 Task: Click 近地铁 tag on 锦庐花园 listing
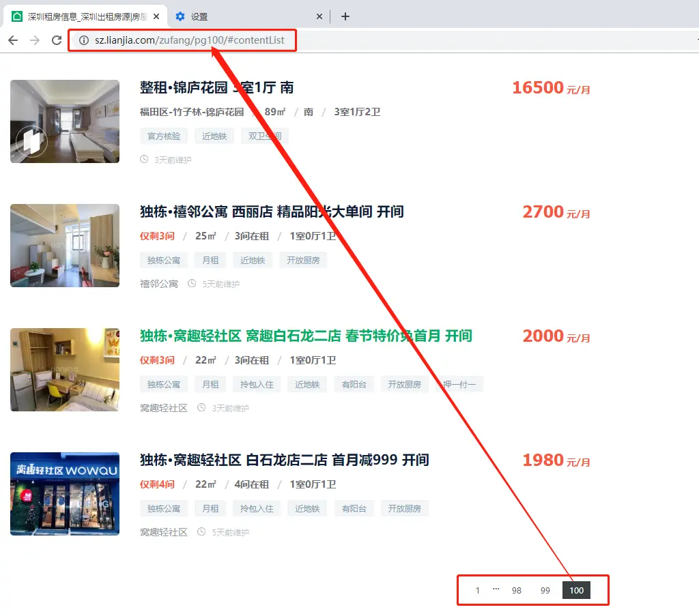pyautogui.click(x=214, y=136)
